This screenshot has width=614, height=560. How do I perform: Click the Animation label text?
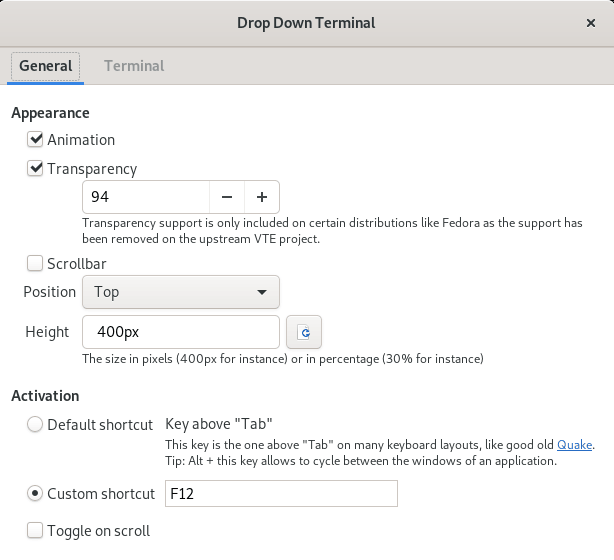pyautogui.click(x=81, y=140)
